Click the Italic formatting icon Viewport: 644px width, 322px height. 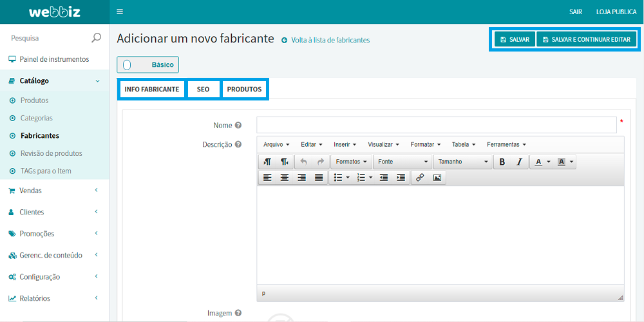(519, 162)
